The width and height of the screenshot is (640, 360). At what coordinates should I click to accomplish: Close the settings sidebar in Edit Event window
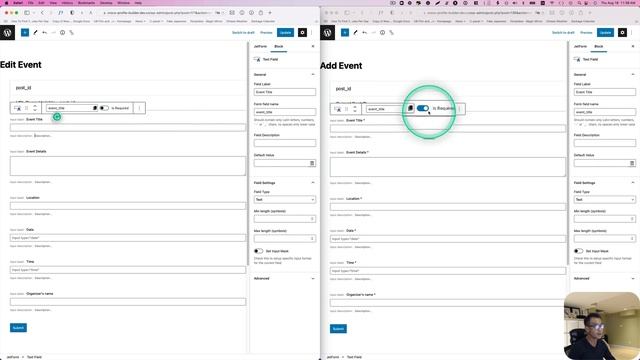pos(313,47)
